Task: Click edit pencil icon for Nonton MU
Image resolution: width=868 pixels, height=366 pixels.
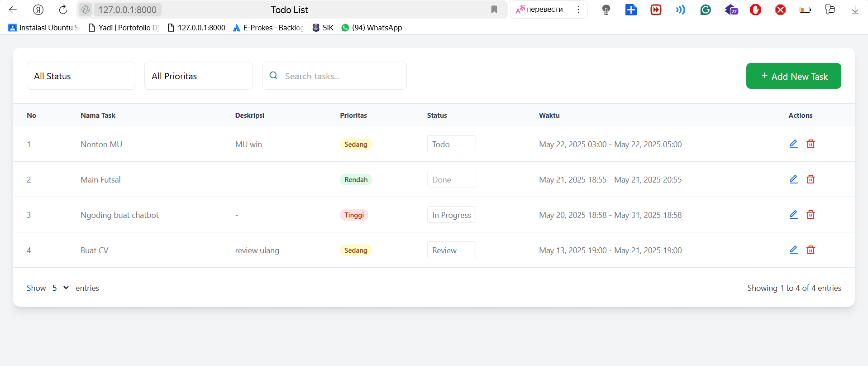Action: point(793,144)
